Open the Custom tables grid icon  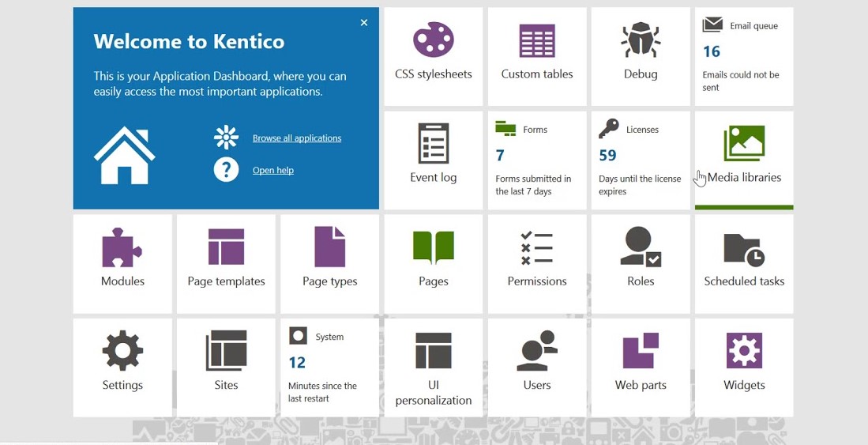[x=537, y=40]
